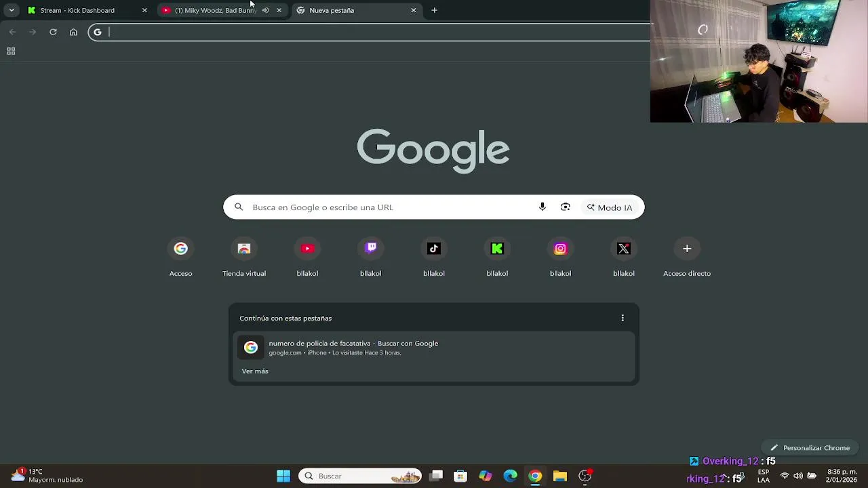Open Modo IA search mode
This screenshot has height=488, width=868.
pos(610,207)
